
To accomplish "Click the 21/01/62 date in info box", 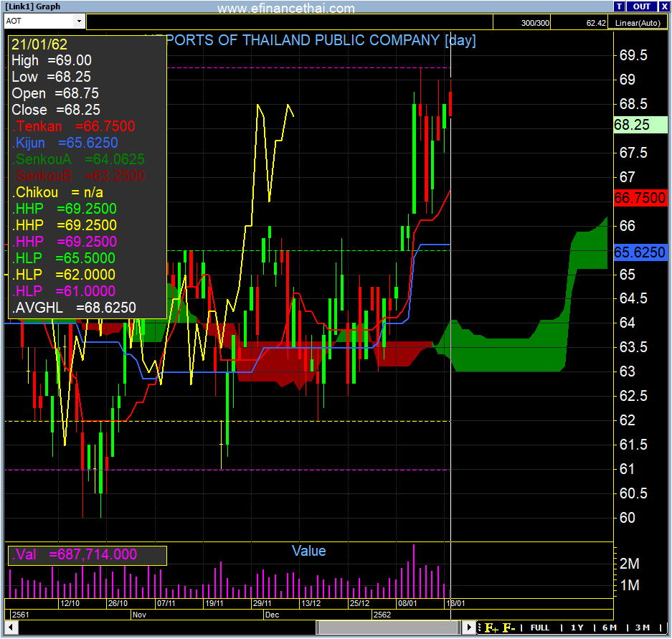I will tap(39, 44).
